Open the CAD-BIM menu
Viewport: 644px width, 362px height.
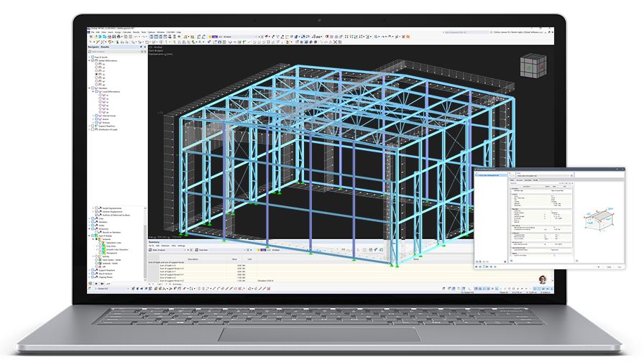171,32
